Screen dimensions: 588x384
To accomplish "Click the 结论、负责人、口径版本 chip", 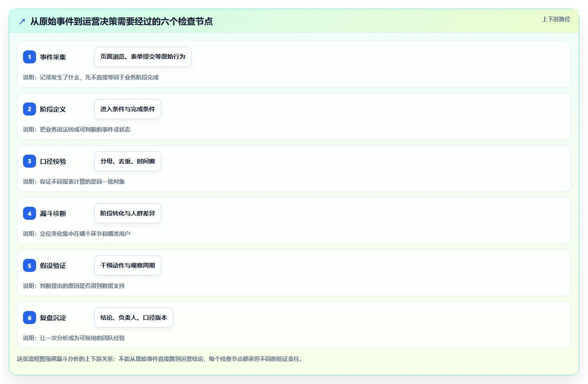I will click(x=134, y=318).
